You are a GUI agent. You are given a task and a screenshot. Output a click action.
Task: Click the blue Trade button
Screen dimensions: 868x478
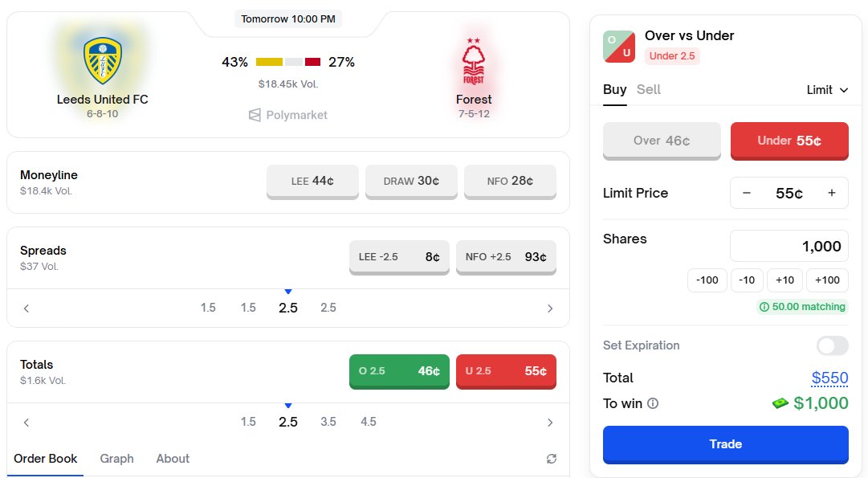tap(725, 444)
